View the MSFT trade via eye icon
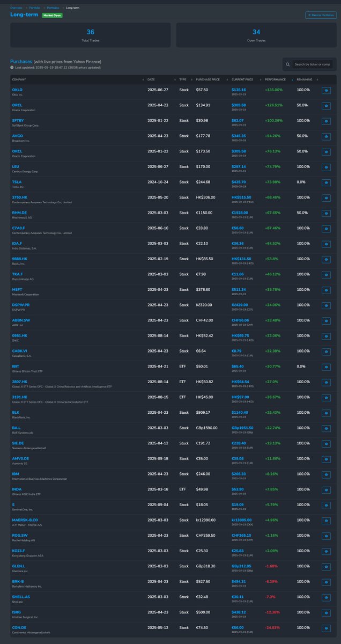 (x=327, y=291)
